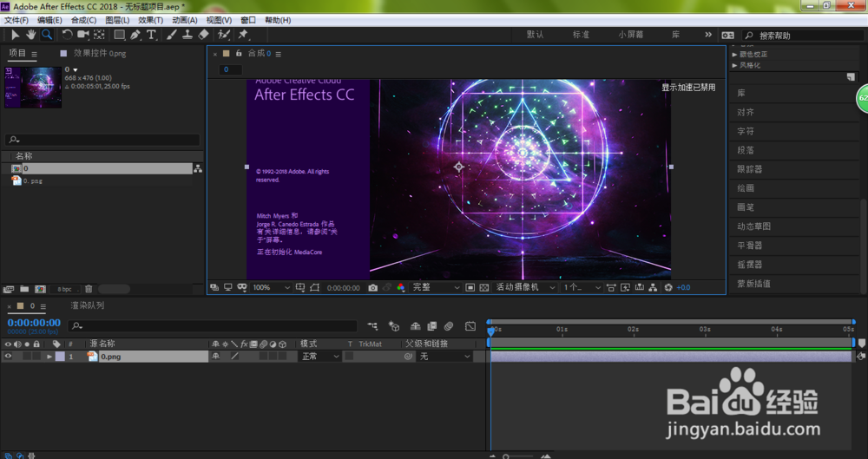
Task: Open the 1个 view layout dropdown
Action: pyautogui.click(x=582, y=288)
